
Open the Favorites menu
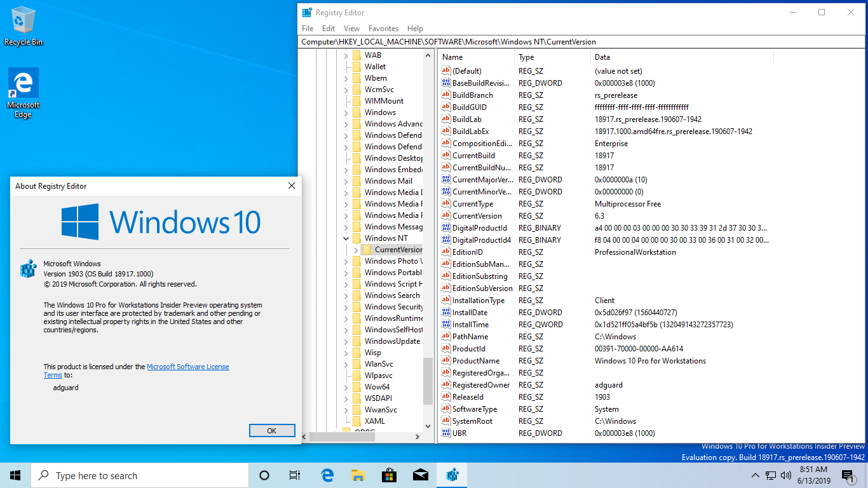coord(383,29)
